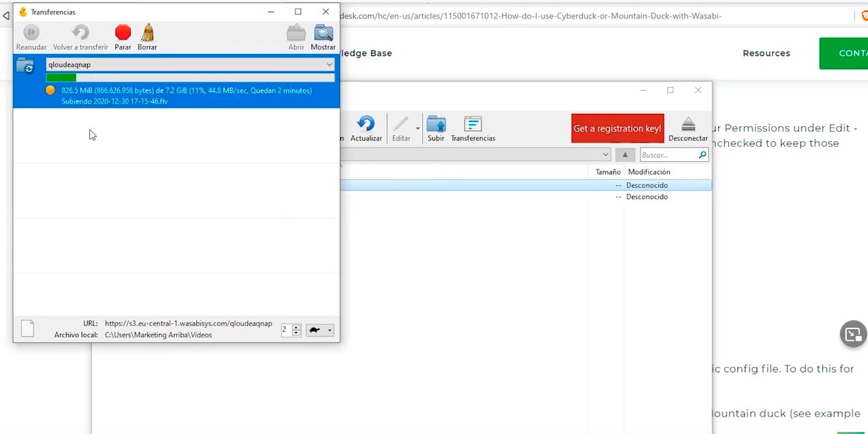Open the Resources menu on website

click(767, 53)
